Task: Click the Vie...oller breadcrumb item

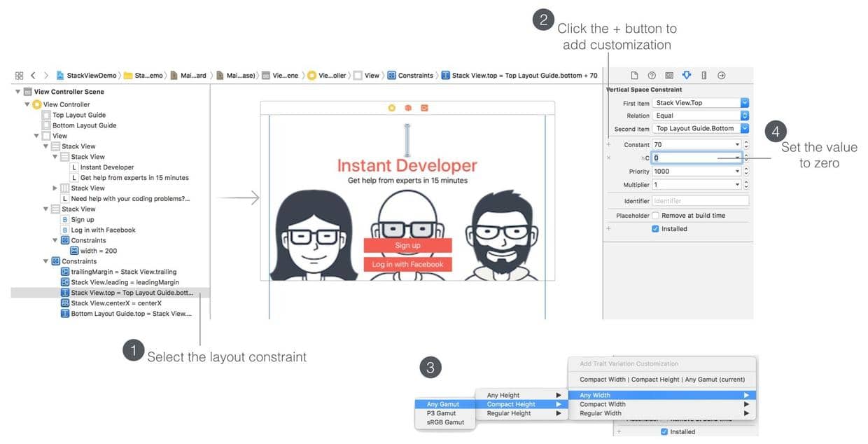Action: (327, 76)
